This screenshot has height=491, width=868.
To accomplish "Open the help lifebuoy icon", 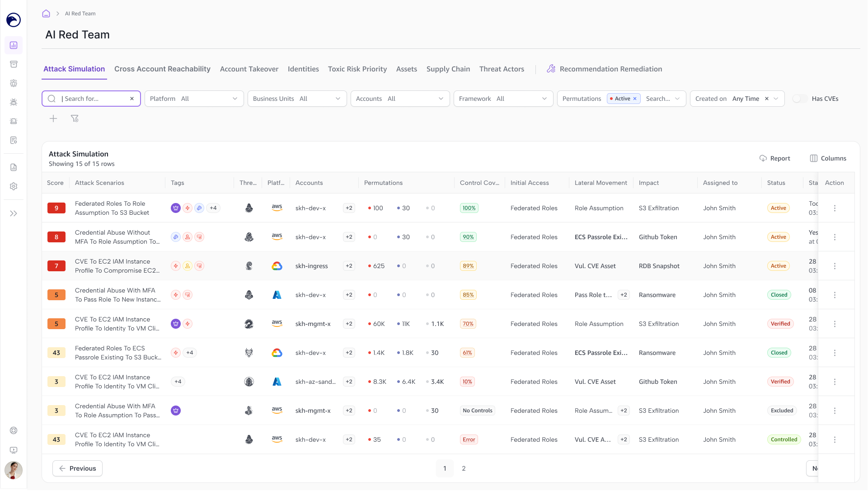I will (x=14, y=431).
